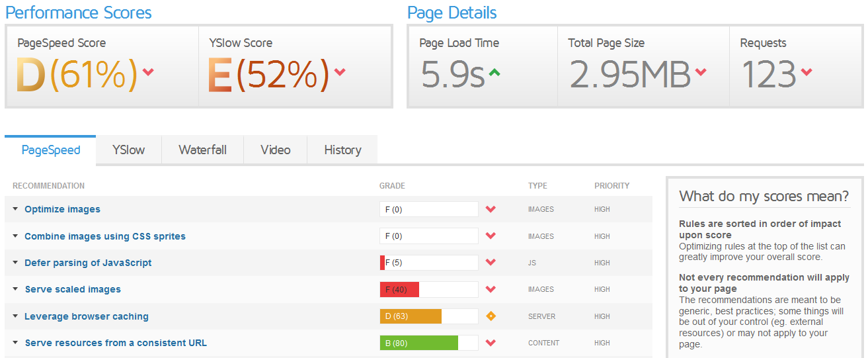
Task: Switch to the YSlow tab
Action: 128,150
